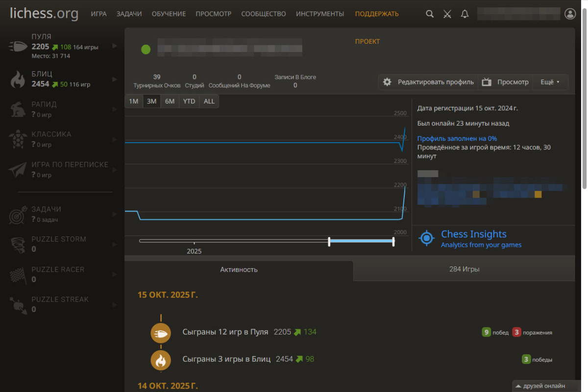Expand Пуля rating details arrow

pos(115,46)
